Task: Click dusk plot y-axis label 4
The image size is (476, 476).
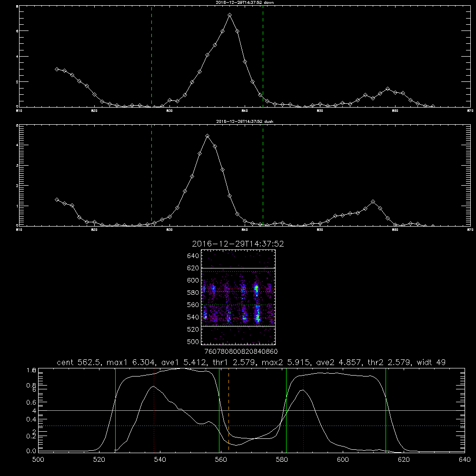Action: coord(17,145)
